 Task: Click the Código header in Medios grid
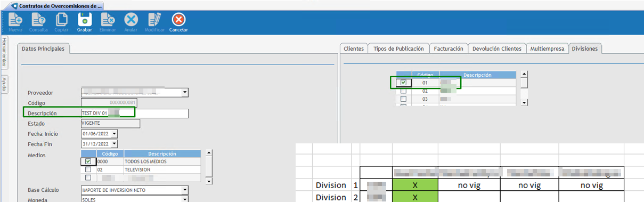tap(109, 153)
